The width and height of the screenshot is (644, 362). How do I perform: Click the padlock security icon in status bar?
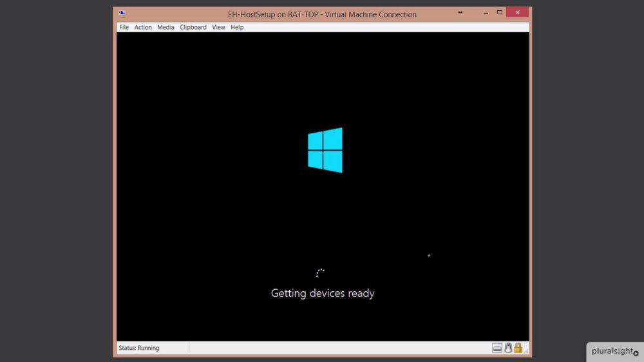(518, 348)
